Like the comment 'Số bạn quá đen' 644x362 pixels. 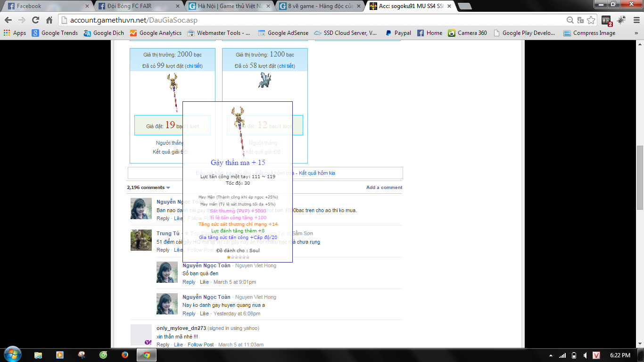[x=204, y=282]
